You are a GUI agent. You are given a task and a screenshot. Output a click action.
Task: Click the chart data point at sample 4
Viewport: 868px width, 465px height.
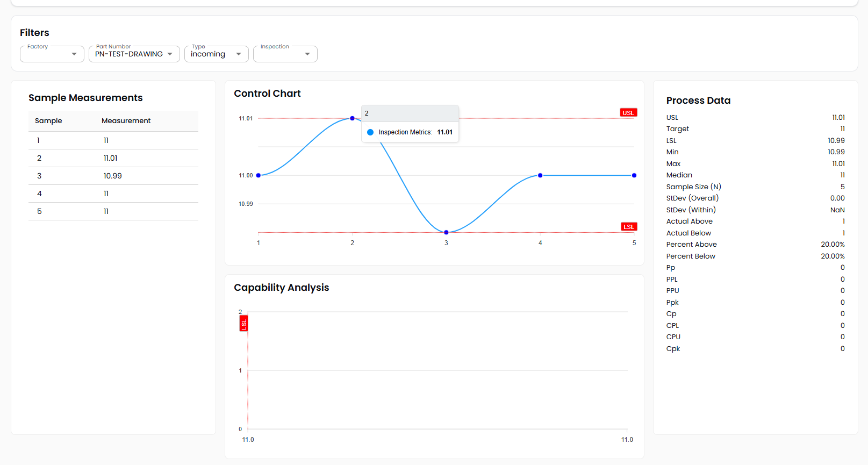click(x=540, y=175)
